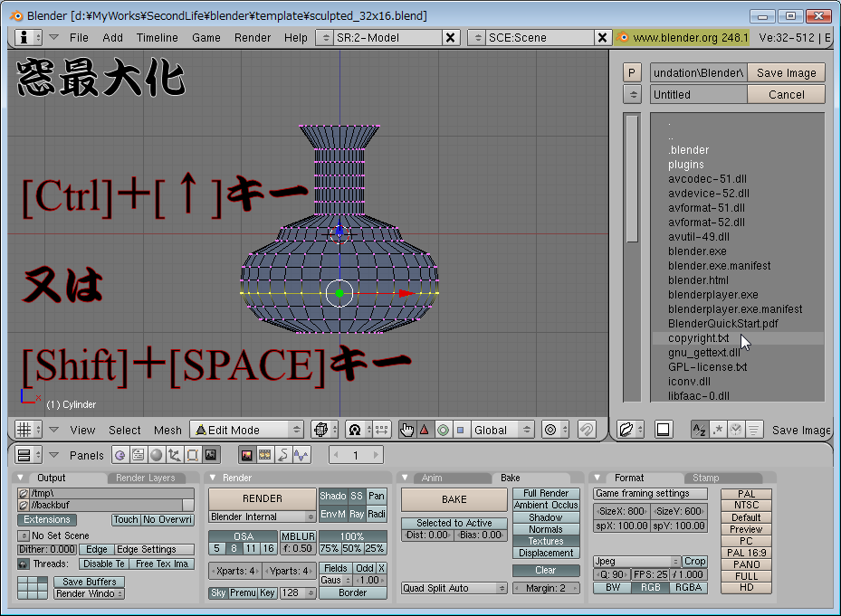The height and width of the screenshot is (616, 841).
Task: Select the Render buttons sub-context icon
Action: point(247,455)
